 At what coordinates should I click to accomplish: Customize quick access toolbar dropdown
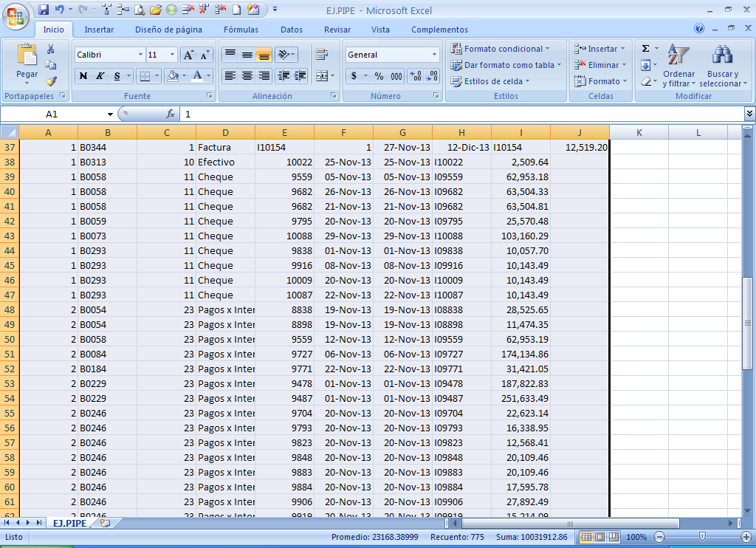coord(275,9)
